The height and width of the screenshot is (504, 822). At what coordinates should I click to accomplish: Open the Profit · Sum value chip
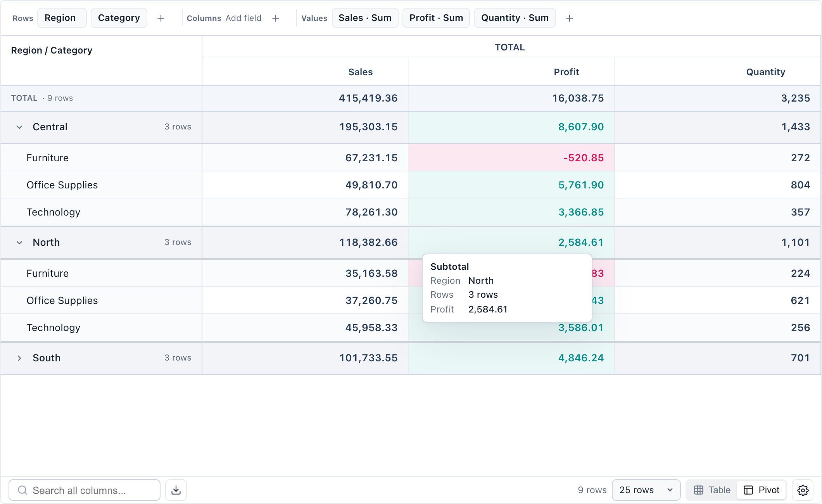pos(436,18)
